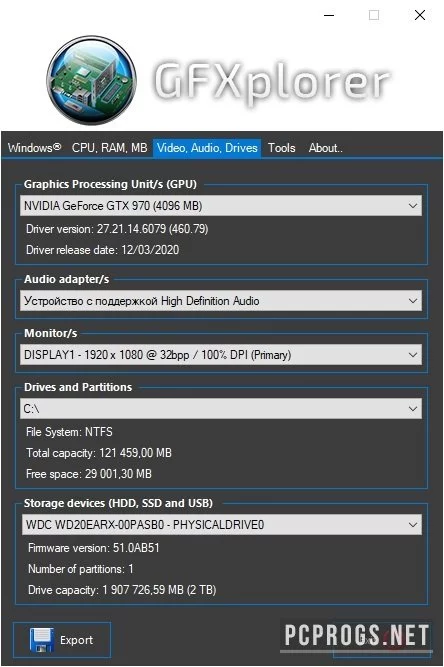Click the Export button
The image size is (444, 667).
click(x=62, y=640)
